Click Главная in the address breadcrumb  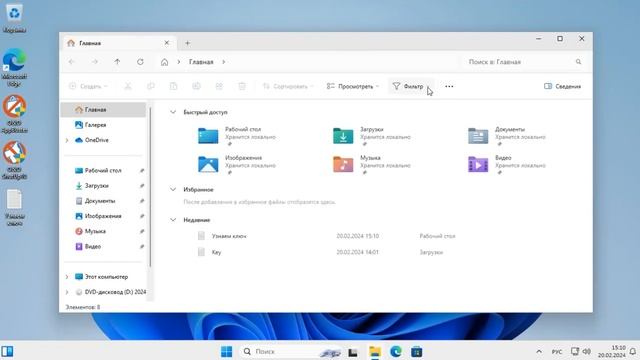[201, 62]
